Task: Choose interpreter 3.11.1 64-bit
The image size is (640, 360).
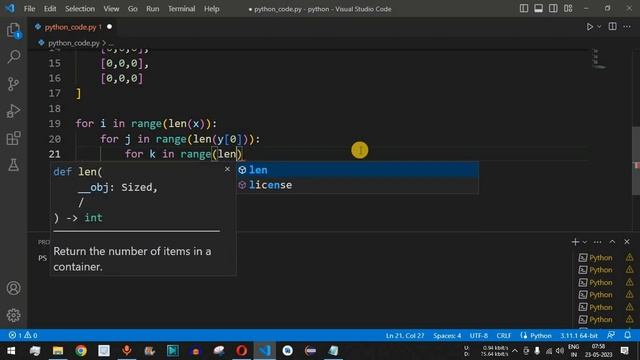Action: click(x=578, y=335)
